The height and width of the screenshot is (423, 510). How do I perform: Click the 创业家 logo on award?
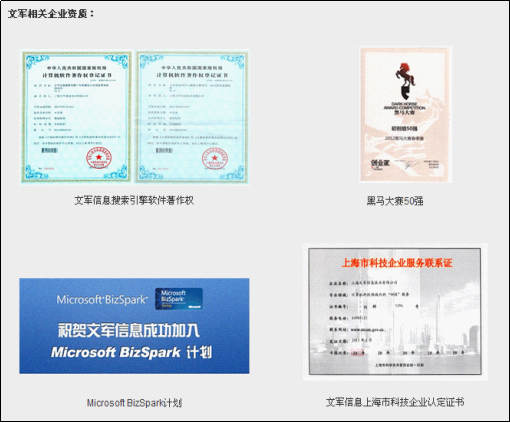tap(380, 164)
